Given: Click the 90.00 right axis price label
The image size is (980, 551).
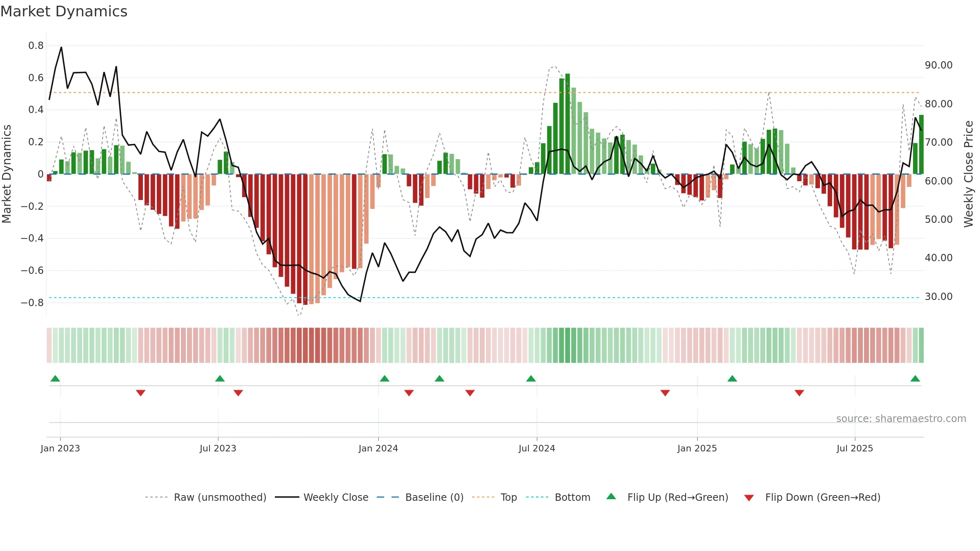Looking at the screenshot, I should point(939,65).
